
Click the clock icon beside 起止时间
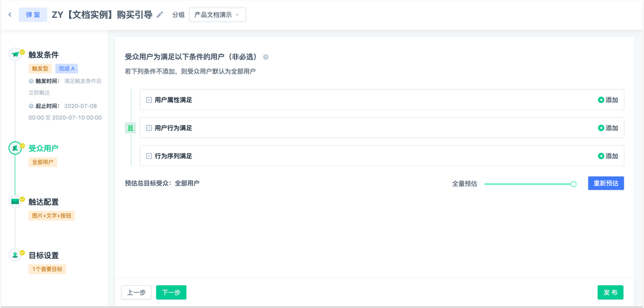[x=31, y=106]
